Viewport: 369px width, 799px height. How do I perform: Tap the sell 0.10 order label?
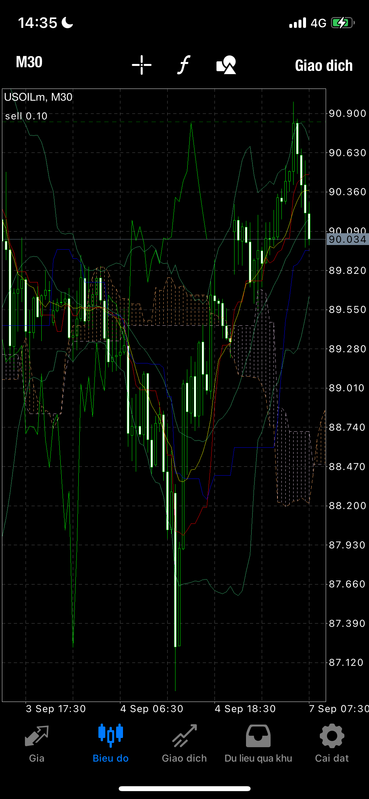click(x=27, y=116)
